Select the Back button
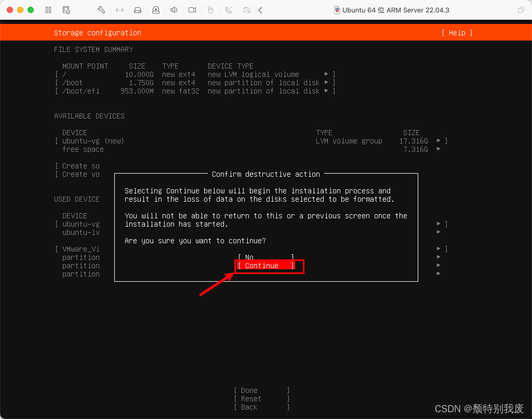 pos(262,407)
